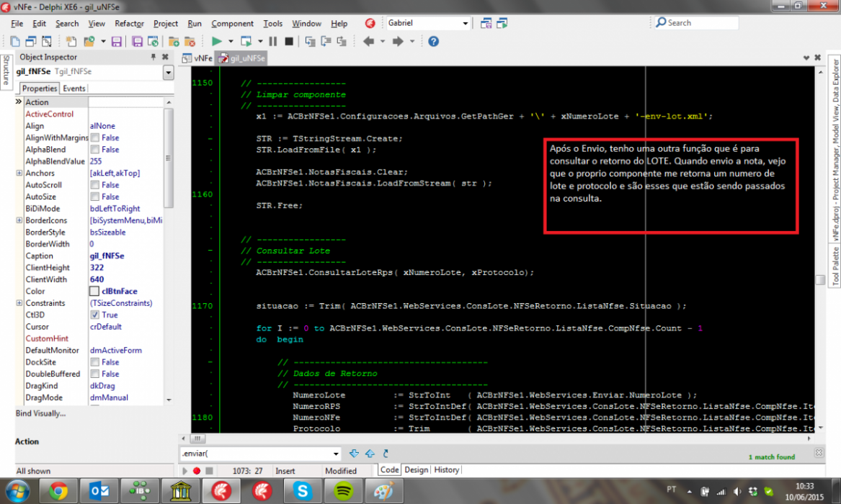Expand the BorderIcons property
This screenshot has height=504, width=841.
coord(19,220)
